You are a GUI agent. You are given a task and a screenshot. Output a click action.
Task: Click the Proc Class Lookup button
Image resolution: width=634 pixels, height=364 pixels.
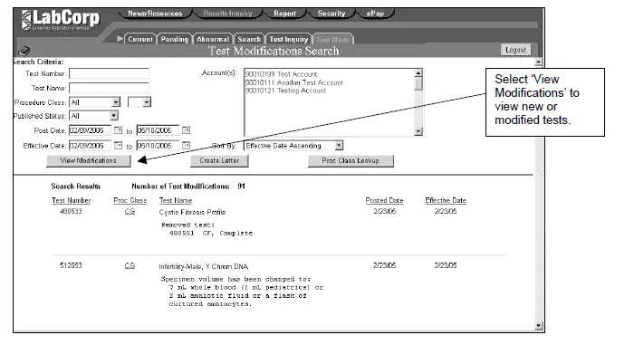(x=351, y=160)
